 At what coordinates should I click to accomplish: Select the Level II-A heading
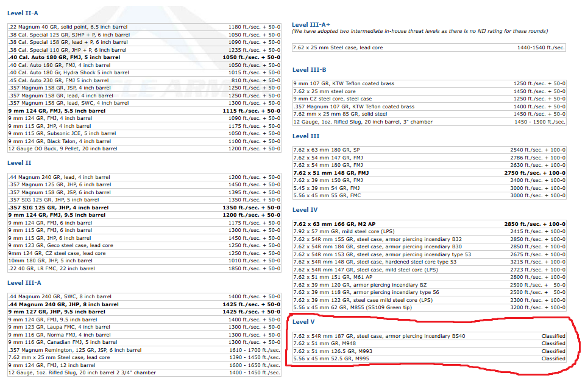pyautogui.click(x=23, y=13)
